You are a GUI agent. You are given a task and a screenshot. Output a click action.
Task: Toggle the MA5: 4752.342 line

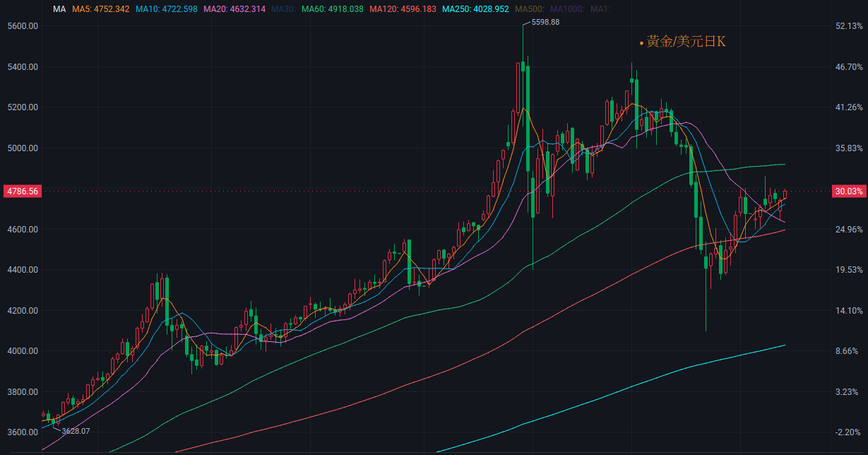[101, 9]
